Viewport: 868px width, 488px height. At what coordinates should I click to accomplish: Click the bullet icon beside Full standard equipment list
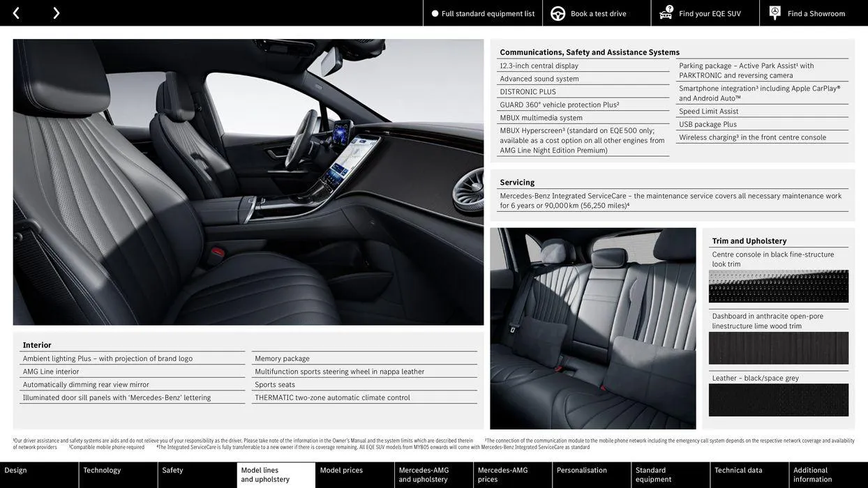(435, 12)
